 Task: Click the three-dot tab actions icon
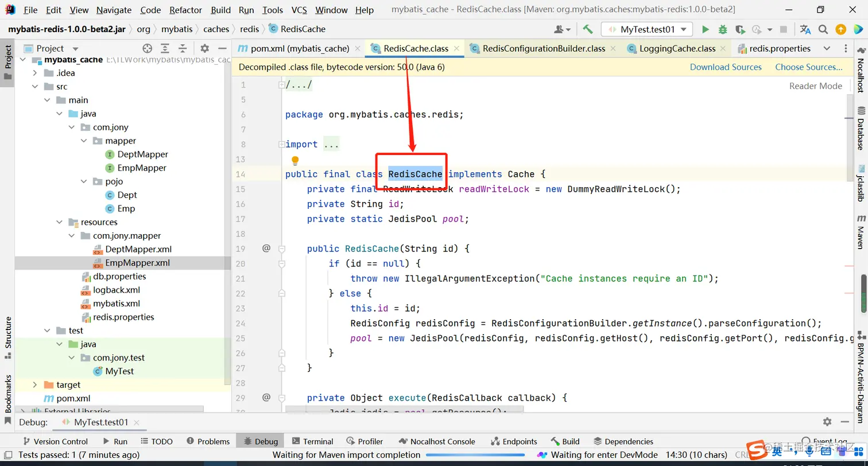[x=847, y=49]
